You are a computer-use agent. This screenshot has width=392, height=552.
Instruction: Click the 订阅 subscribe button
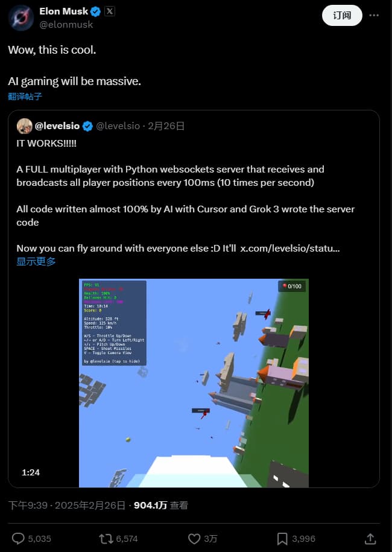(342, 16)
